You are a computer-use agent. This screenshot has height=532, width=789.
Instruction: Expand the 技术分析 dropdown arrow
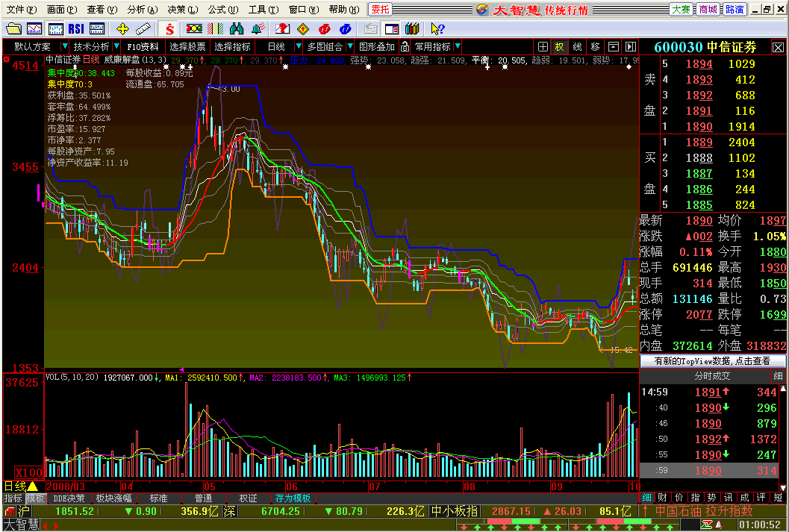pyautogui.click(x=116, y=47)
